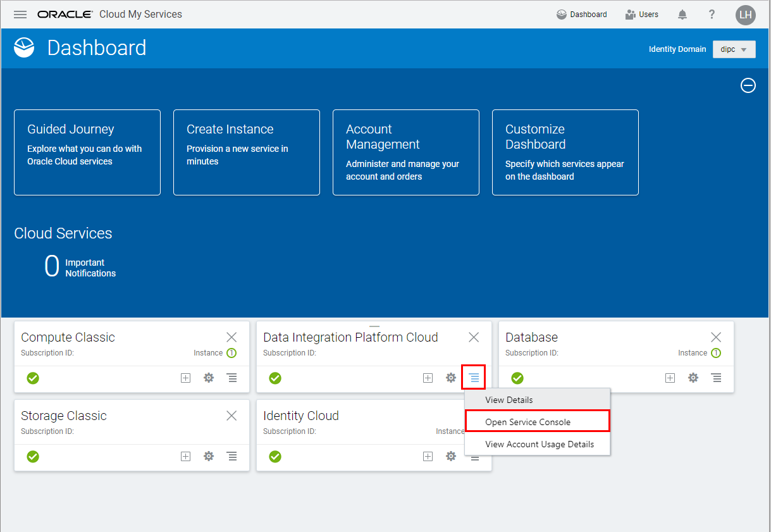The image size is (771, 532).
Task: Click the Oracle Cloud My Services logo
Action: click(109, 15)
